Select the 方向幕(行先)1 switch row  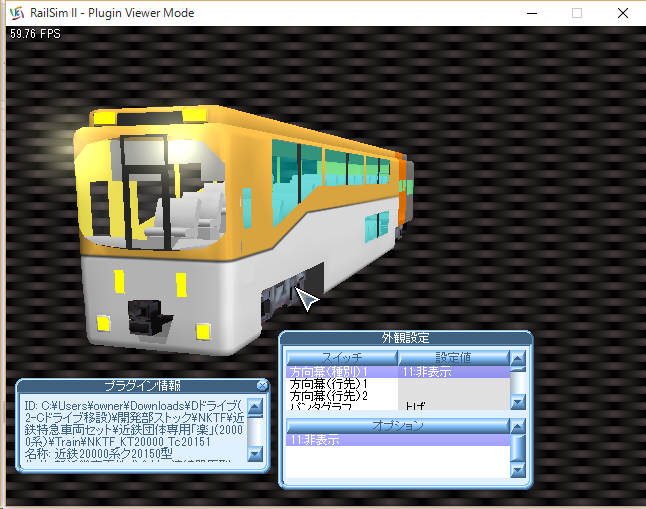tap(398, 384)
